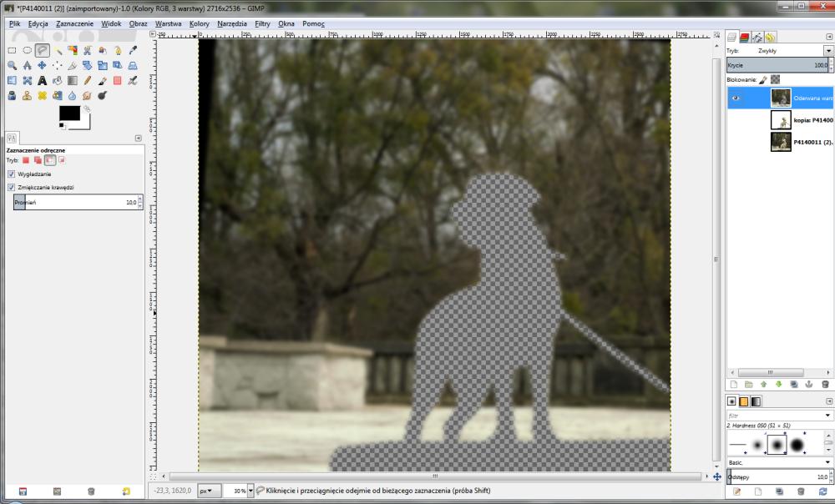Select the Fuzzy Select magic wand tool

pyautogui.click(x=57, y=51)
